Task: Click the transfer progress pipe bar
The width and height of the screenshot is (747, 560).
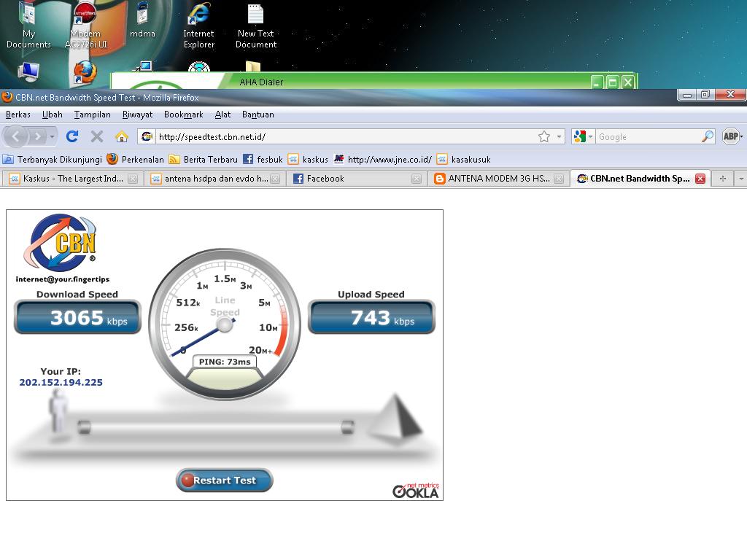Action: pos(216,427)
